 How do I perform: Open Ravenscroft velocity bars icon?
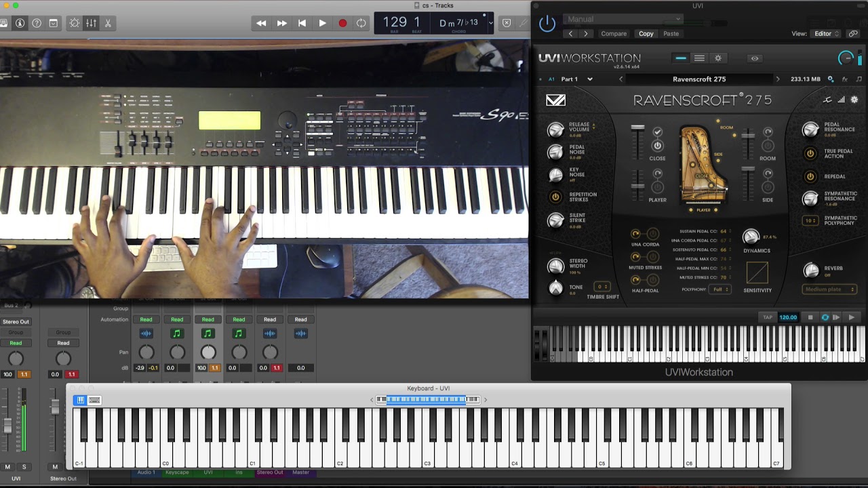[841, 100]
